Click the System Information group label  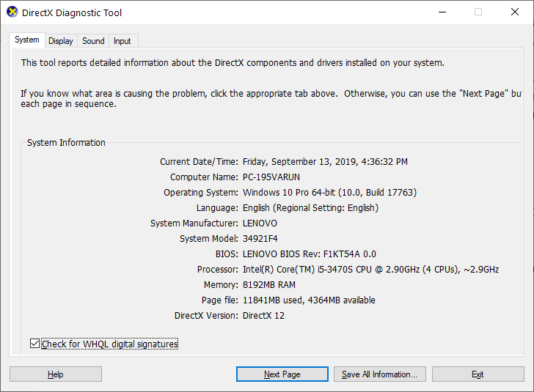coord(67,143)
